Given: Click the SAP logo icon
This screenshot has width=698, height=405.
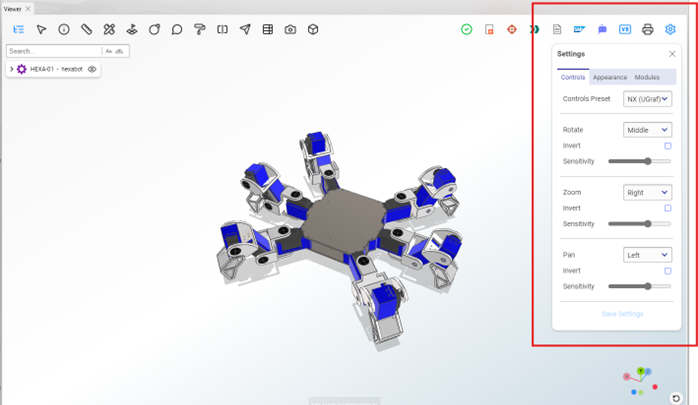Looking at the screenshot, I should point(579,29).
